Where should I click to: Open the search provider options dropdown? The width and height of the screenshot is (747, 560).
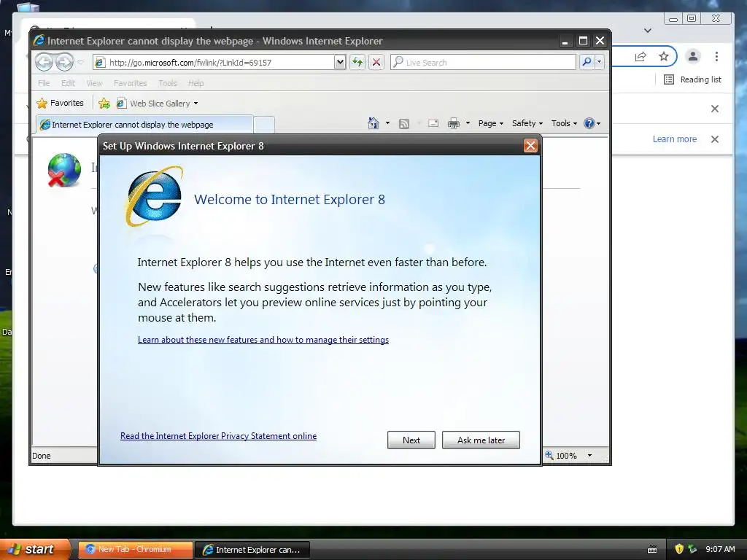point(600,62)
